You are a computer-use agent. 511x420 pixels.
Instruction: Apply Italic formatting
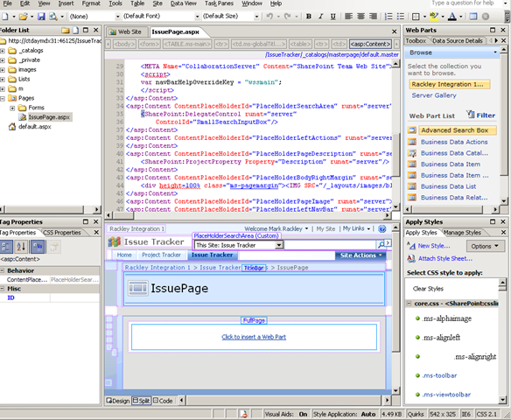(320, 17)
